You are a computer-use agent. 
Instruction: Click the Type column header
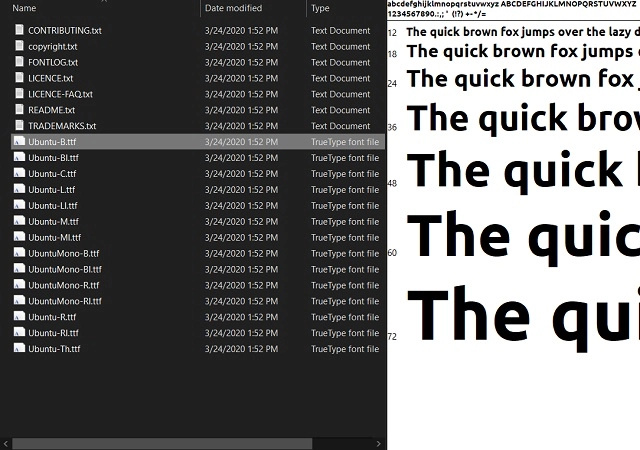(x=320, y=8)
